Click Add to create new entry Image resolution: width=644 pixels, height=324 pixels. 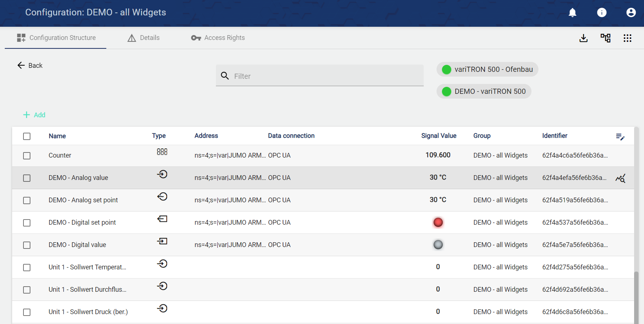coord(34,115)
